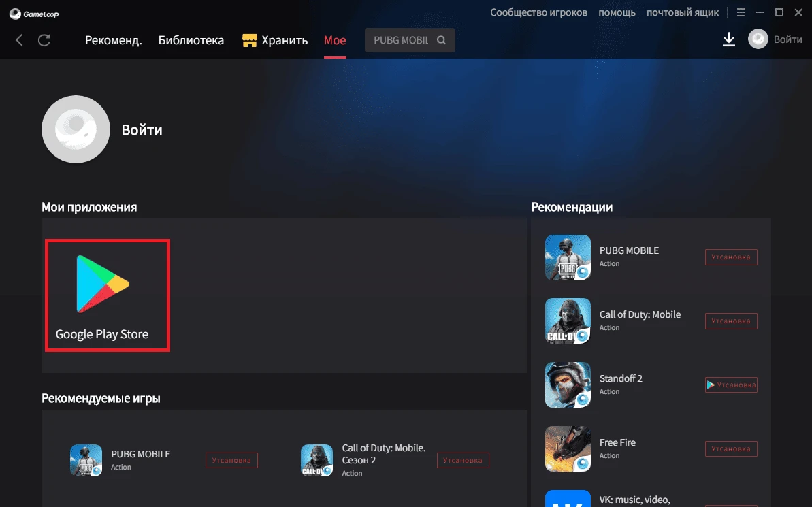Image resolution: width=812 pixels, height=507 pixels.
Task: Open the downloads manager icon
Action: (728, 39)
